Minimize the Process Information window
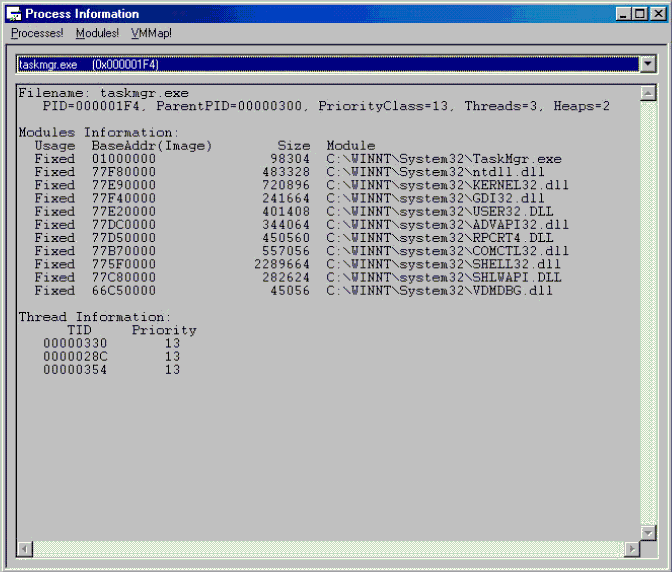 (623, 14)
